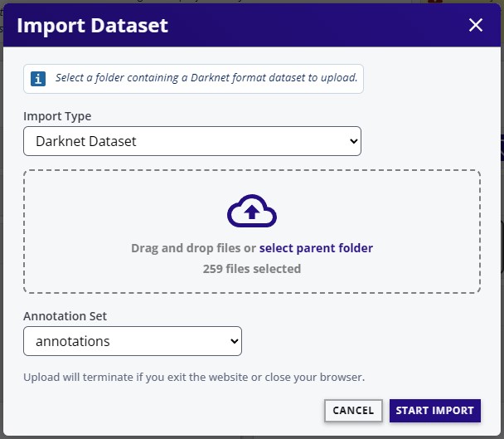Viewport: 504px width, 439px height.
Task: Close the Import Dataset dialog
Action: point(475,25)
